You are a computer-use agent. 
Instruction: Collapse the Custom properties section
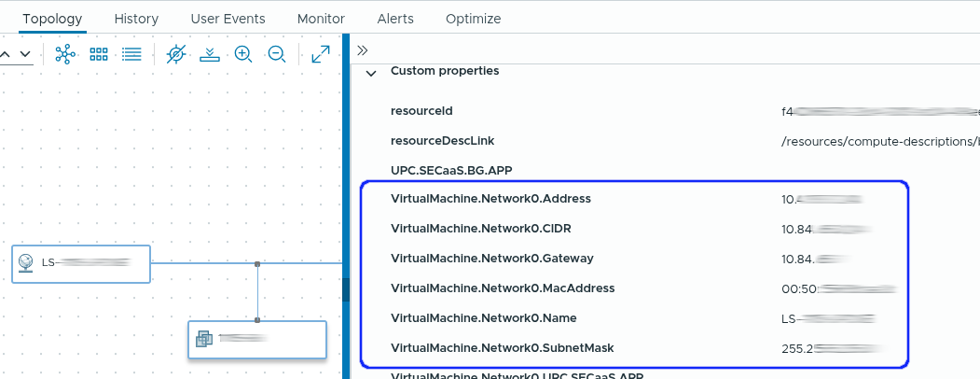point(371,72)
